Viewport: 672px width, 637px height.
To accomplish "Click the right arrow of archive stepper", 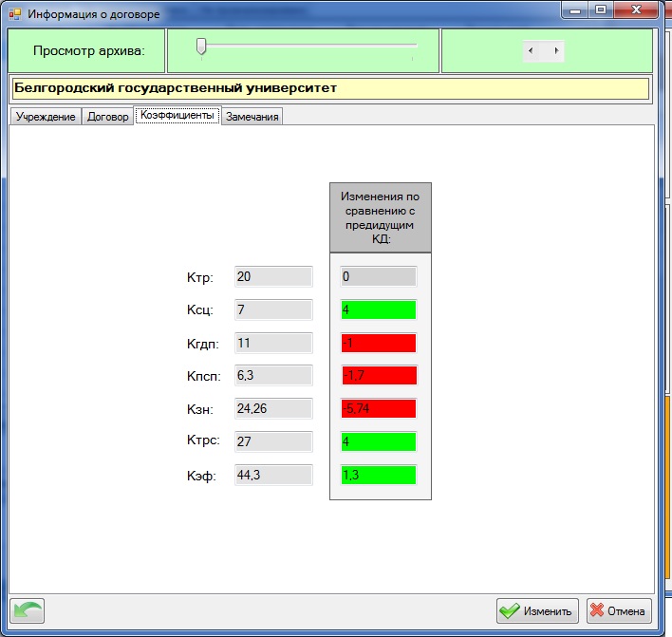I will (556, 50).
